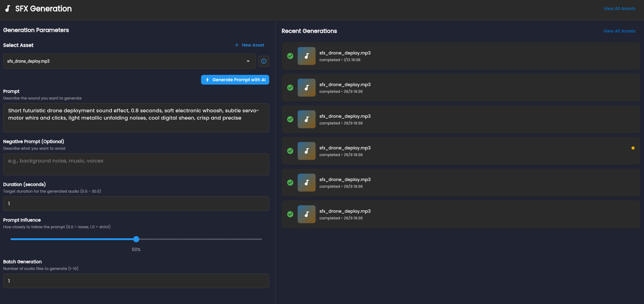The height and width of the screenshot is (304, 644).
Task: Focus the Prompt description text area
Action: point(136,118)
